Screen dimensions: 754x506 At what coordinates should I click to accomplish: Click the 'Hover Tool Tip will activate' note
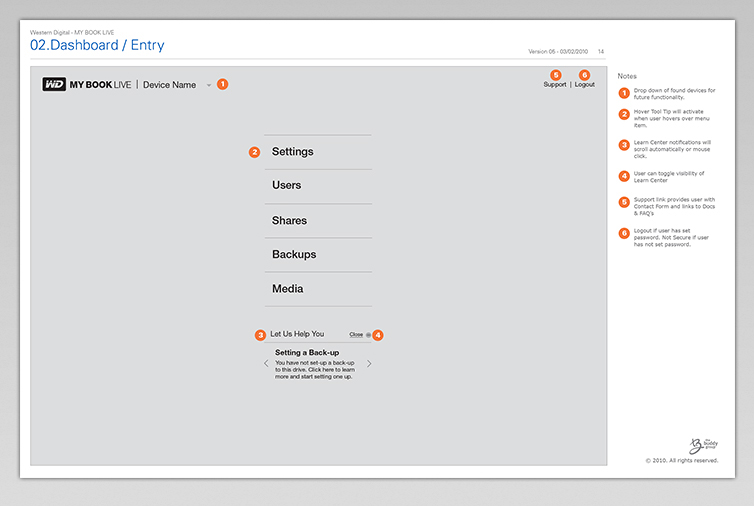(671, 118)
